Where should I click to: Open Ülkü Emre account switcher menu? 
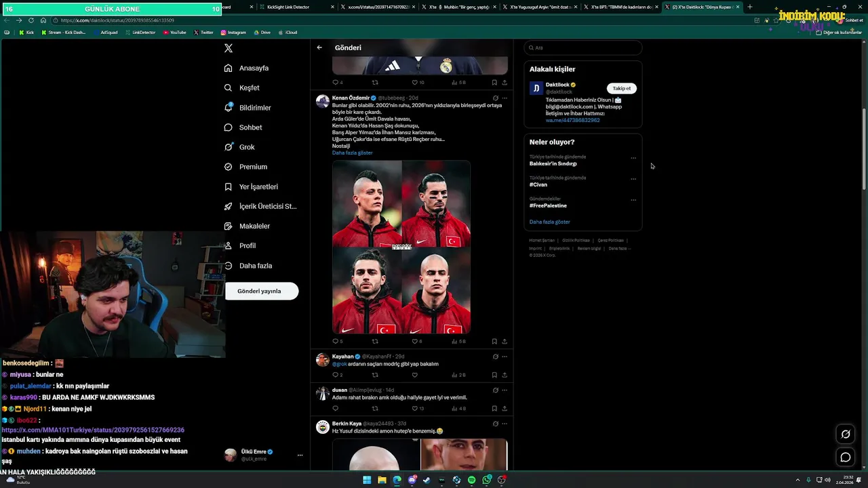[264, 455]
